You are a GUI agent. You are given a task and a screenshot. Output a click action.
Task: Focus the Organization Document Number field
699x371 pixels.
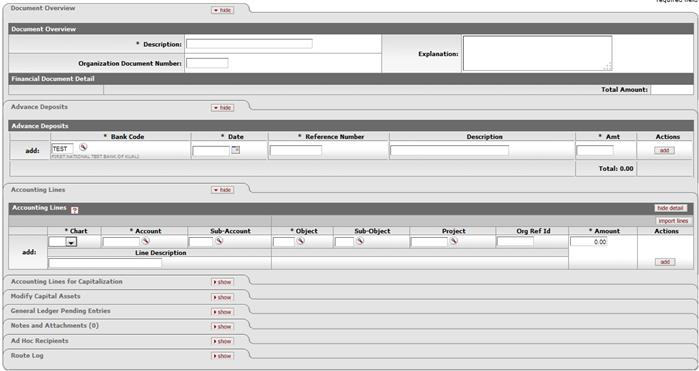coord(207,63)
